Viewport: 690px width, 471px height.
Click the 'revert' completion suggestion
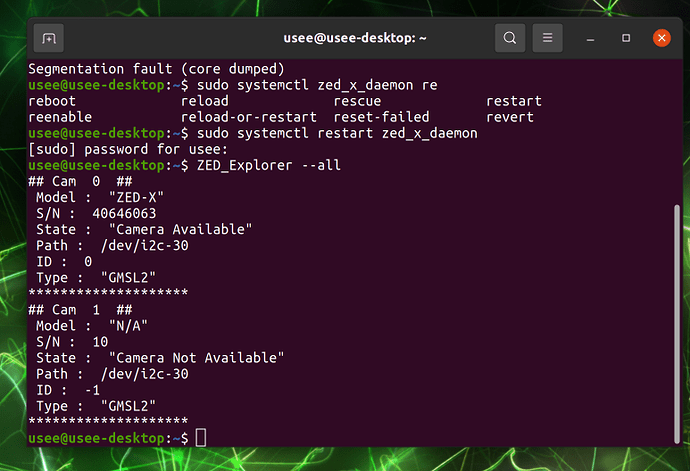pos(510,117)
